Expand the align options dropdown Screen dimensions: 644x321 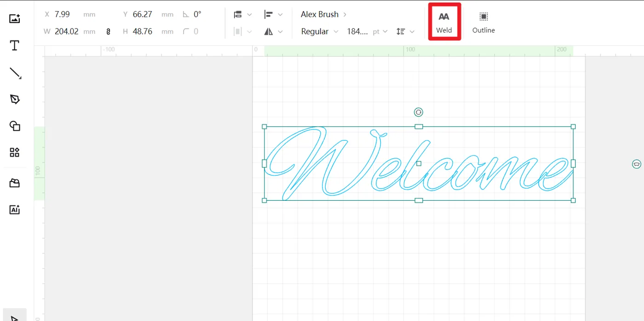(x=273, y=15)
